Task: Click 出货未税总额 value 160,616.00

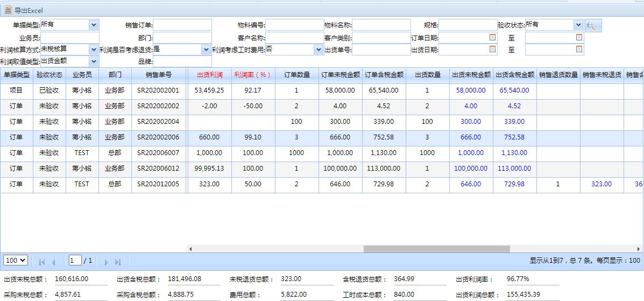Action: [72, 279]
